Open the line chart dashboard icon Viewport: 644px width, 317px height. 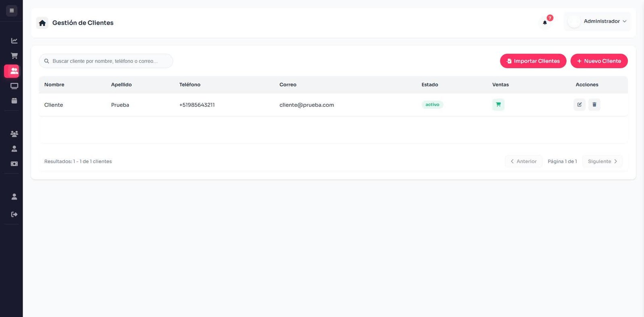coord(14,41)
